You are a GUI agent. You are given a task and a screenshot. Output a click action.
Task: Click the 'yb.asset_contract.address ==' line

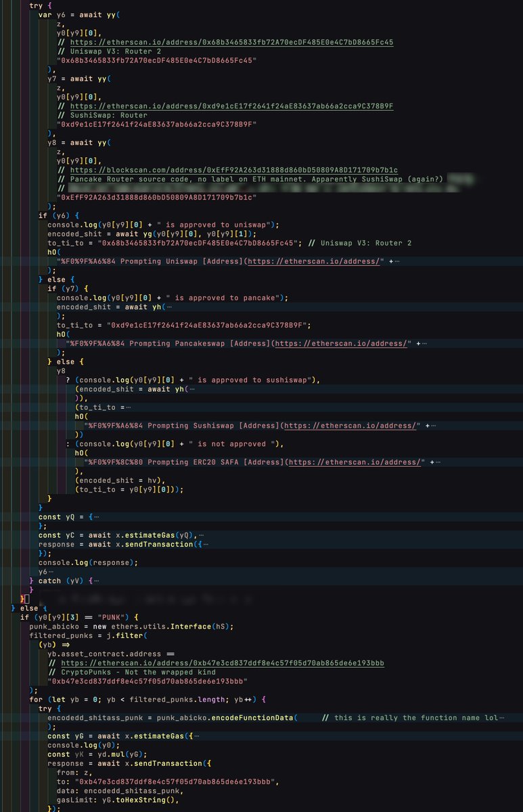click(110, 654)
